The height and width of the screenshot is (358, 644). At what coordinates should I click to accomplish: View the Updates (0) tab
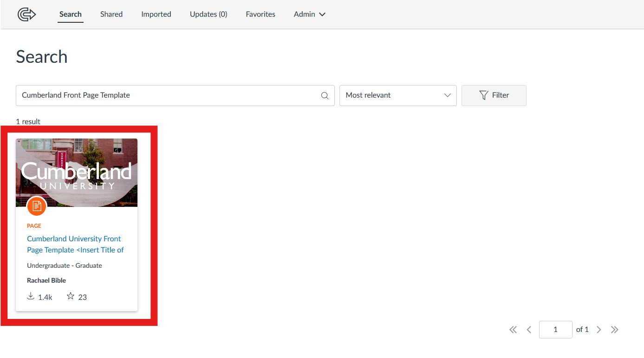(208, 14)
